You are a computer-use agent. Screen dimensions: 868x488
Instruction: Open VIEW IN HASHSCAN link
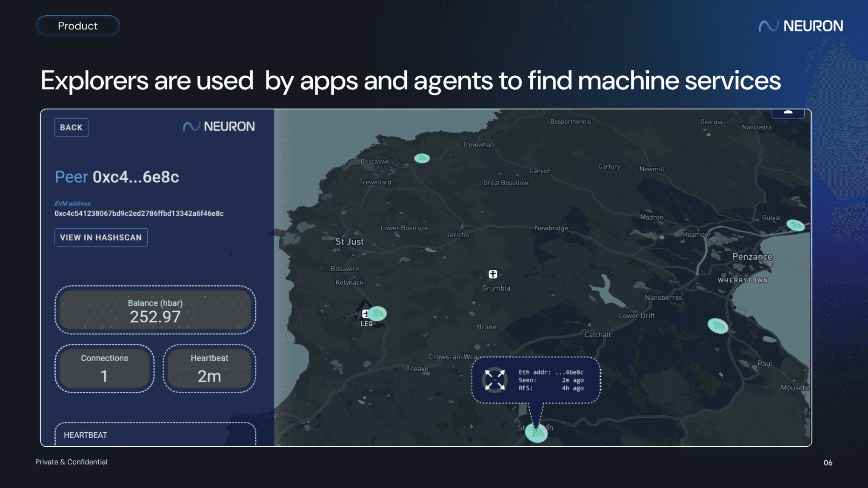101,238
